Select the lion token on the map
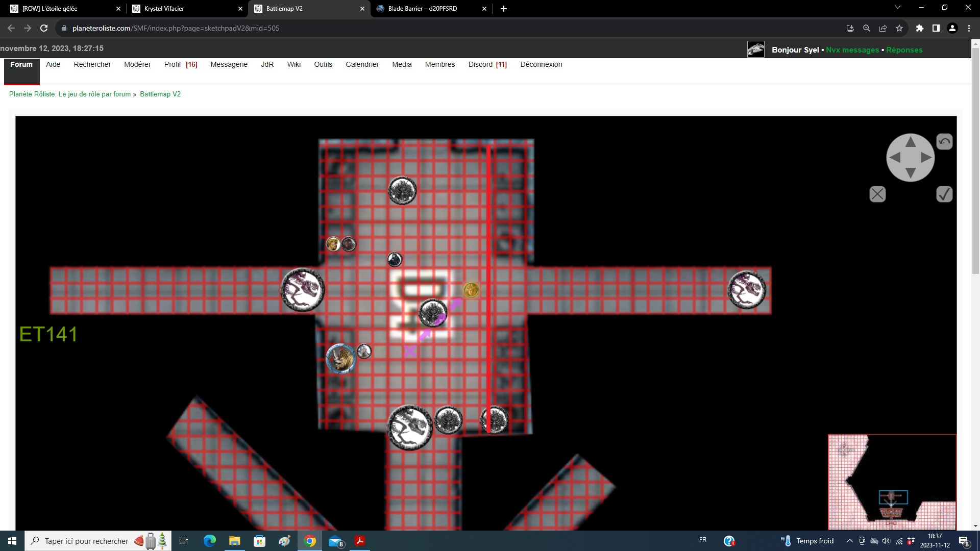The height and width of the screenshot is (551, 980). coord(341,359)
